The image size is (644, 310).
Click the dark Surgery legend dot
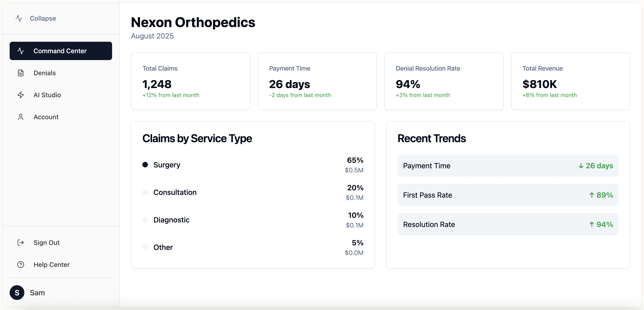click(x=145, y=165)
